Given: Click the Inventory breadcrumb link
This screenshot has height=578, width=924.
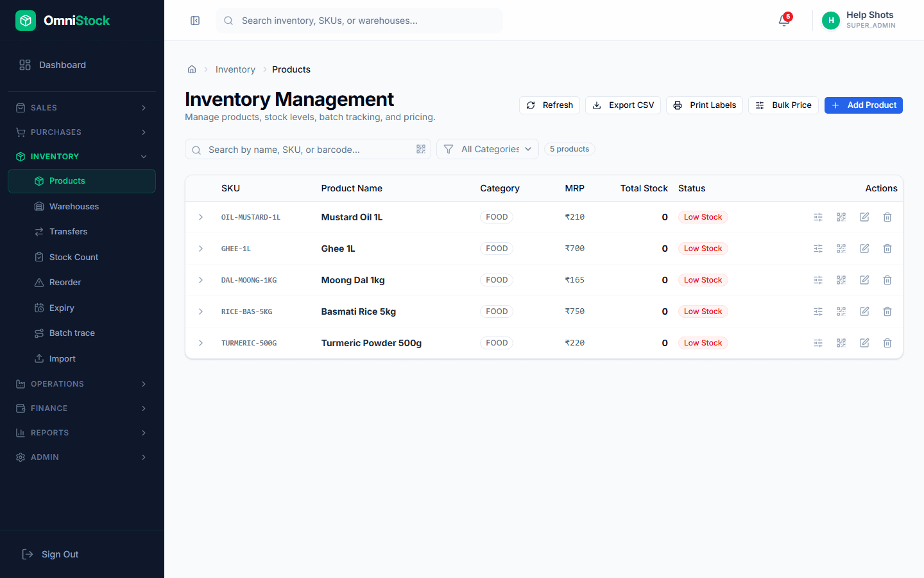Looking at the screenshot, I should click(x=235, y=69).
